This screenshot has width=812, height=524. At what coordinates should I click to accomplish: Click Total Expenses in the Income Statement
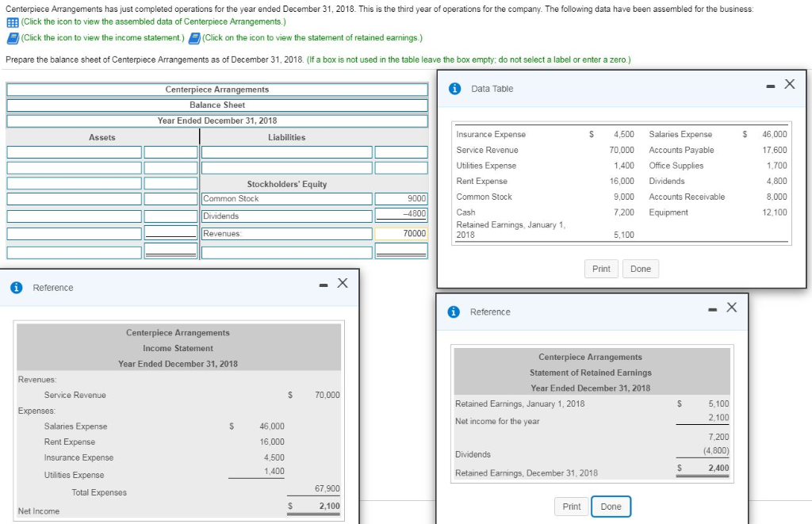(x=99, y=492)
